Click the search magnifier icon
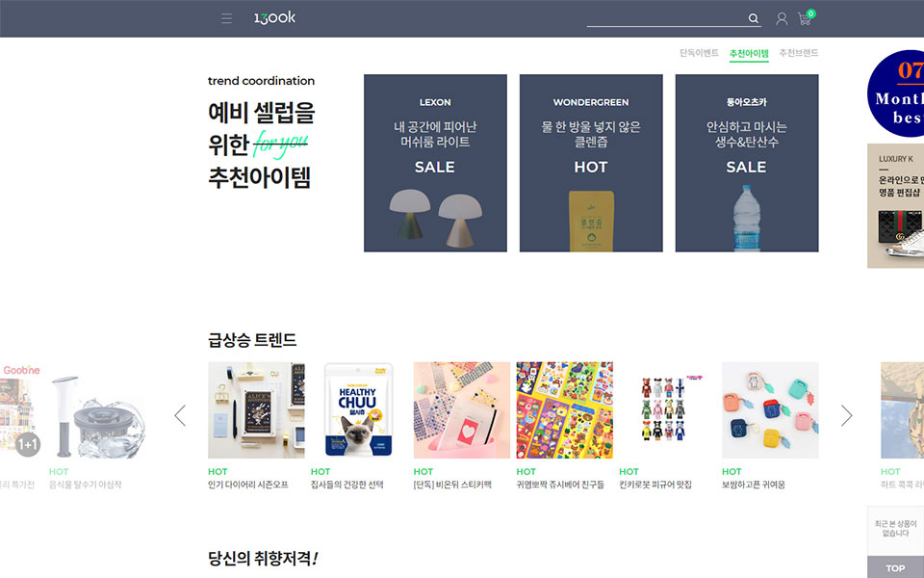The image size is (924, 578). [x=753, y=18]
